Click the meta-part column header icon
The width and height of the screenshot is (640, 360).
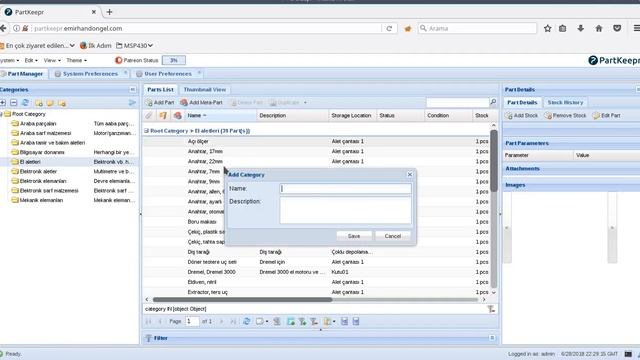[178, 116]
